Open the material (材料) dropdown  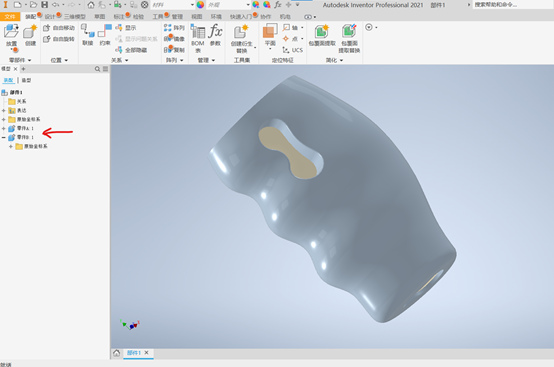(173, 5)
